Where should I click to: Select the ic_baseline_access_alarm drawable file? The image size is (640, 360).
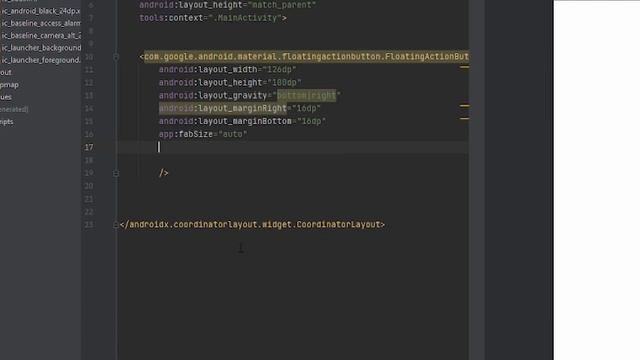click(x=40, y=23)
